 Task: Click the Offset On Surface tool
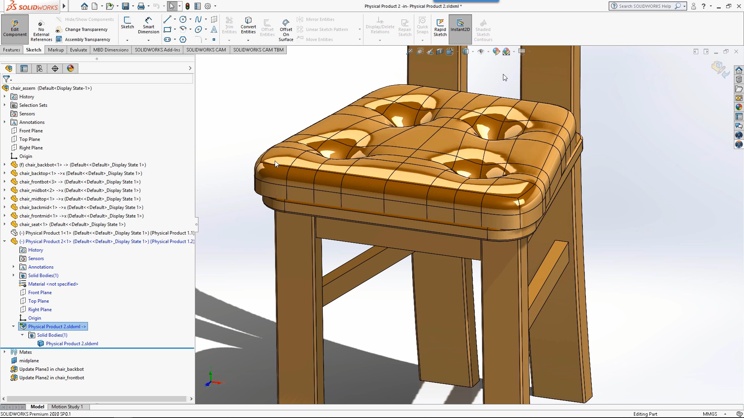[286, 30]
